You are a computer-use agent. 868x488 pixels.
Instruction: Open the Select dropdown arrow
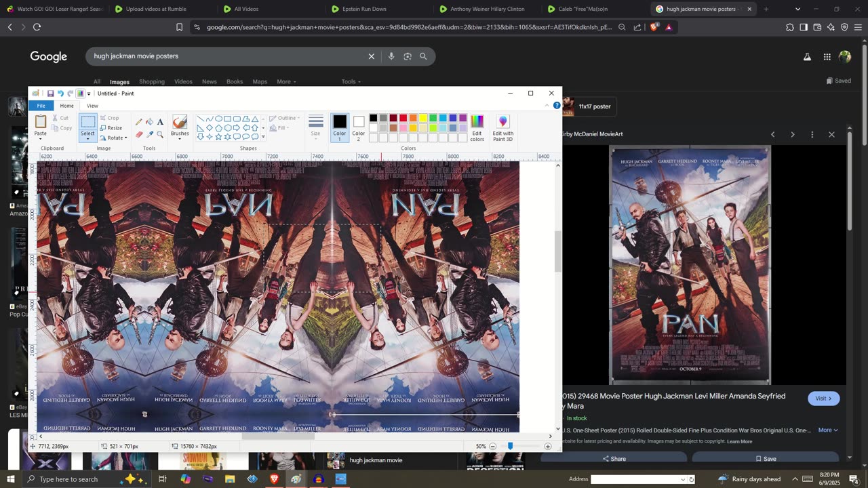(x=88, y=138)
